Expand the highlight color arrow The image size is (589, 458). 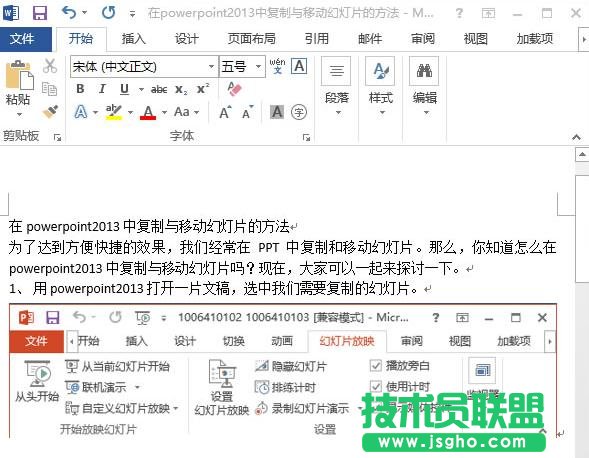point(130,112)
